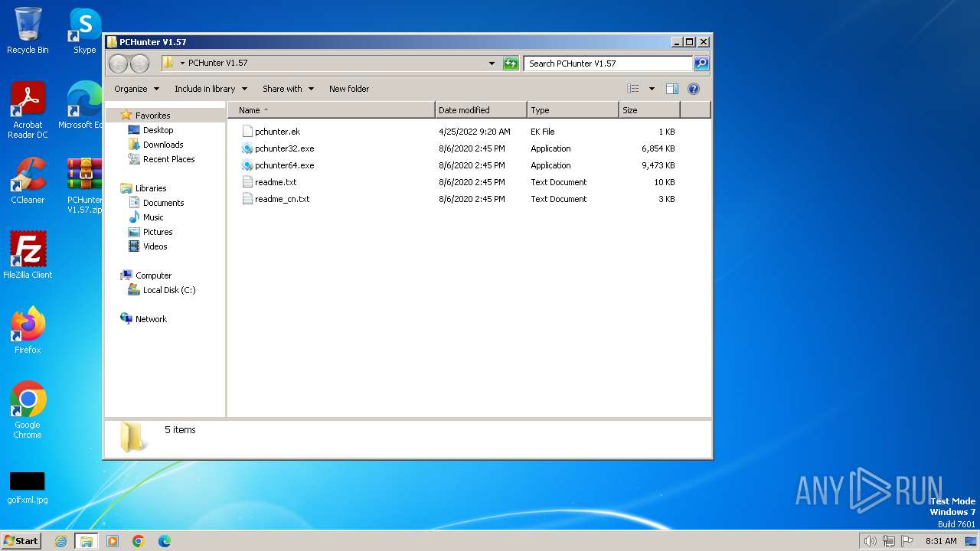The image size is (980, 551).
Task: Open Chrome from the taskbar
Action: 139,541
